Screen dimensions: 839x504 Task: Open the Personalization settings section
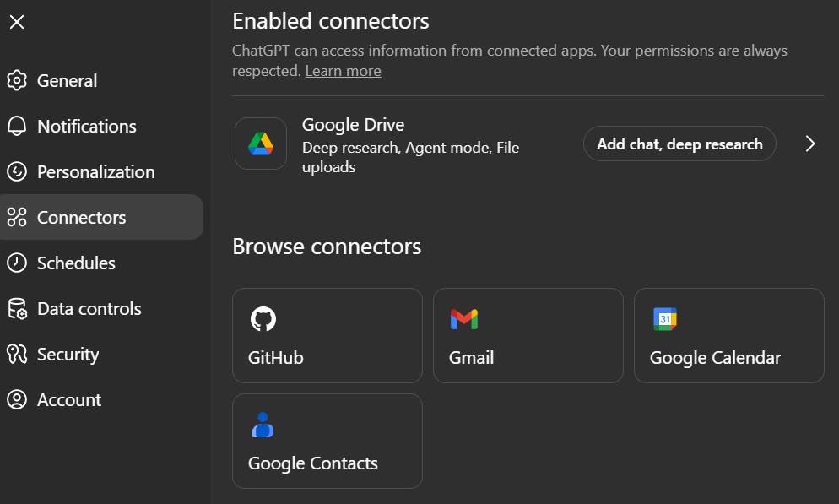[x=95, y=171]
